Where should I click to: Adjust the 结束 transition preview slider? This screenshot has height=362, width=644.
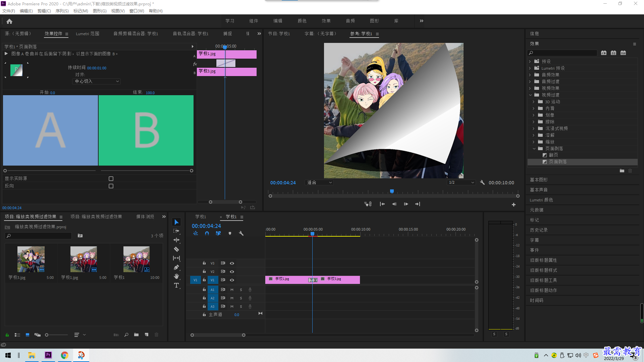point(192,171)
